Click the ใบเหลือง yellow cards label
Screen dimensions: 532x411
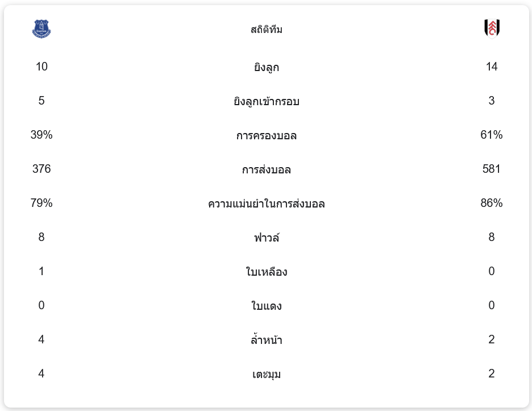(x=266, y=272)
